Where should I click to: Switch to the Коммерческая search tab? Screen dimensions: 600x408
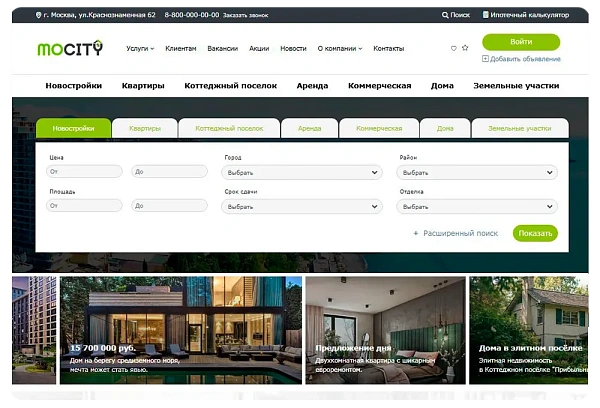tap(379, 128)
